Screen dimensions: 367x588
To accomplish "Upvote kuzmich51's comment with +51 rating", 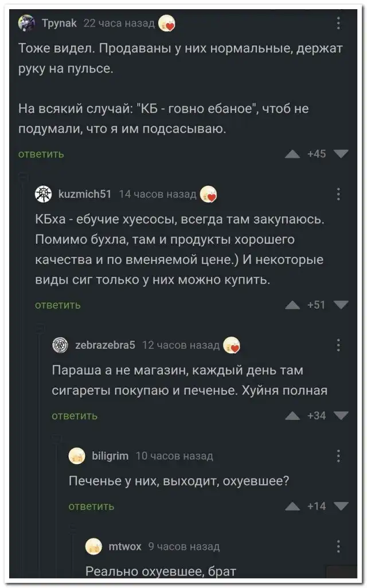I will tap(292, 305).
